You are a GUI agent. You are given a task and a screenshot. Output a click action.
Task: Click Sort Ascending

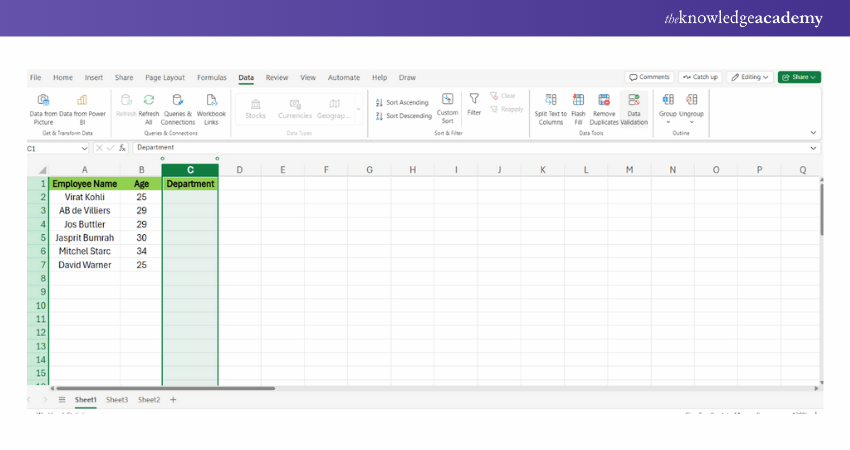pyautogui.click(x=402, y=102)
